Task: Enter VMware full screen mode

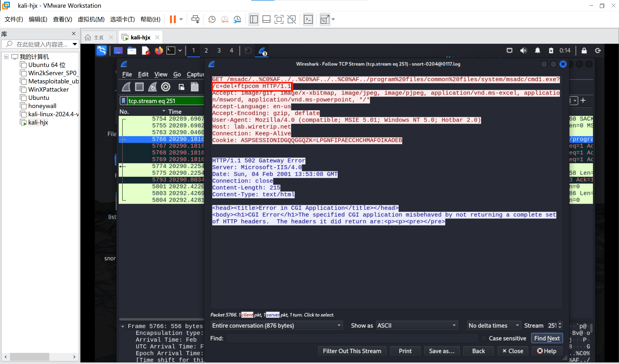Action: pyautogui.click(x=279, y=19)
